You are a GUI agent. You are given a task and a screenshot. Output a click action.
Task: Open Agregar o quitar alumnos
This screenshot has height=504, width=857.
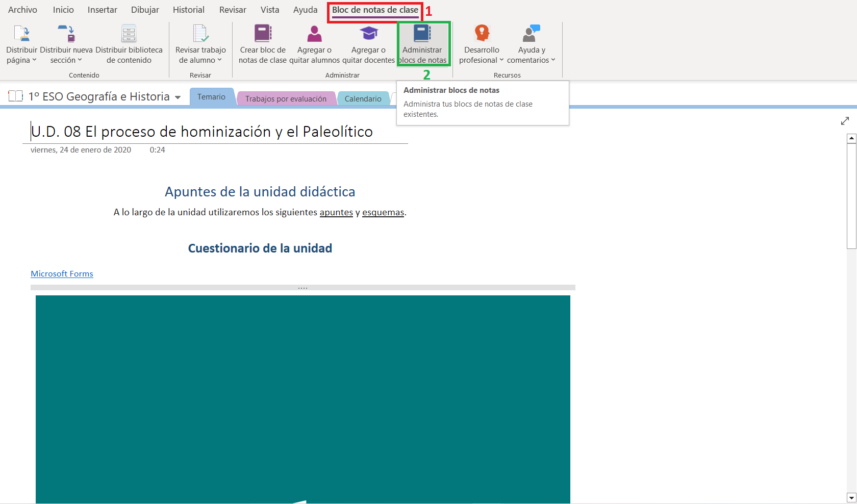tap(314, 43)
